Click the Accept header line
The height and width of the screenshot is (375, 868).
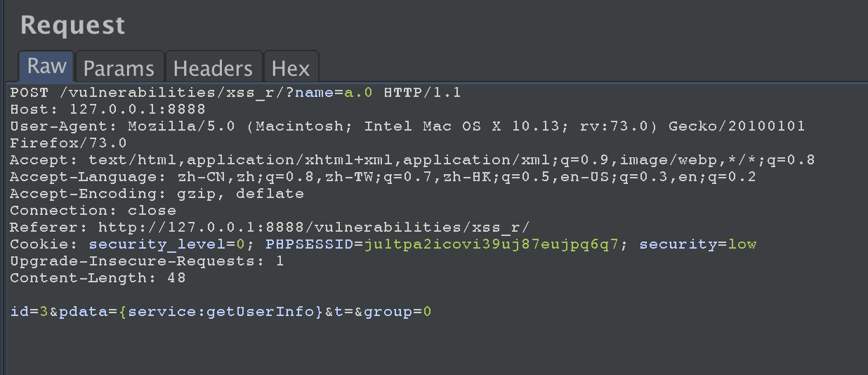tap(412, 159)
